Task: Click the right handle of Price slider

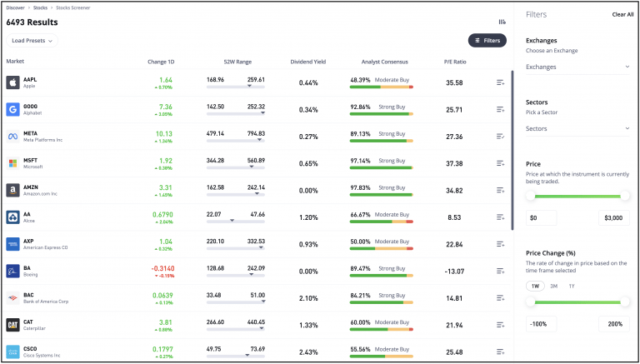Action: [x=625, y=197]
